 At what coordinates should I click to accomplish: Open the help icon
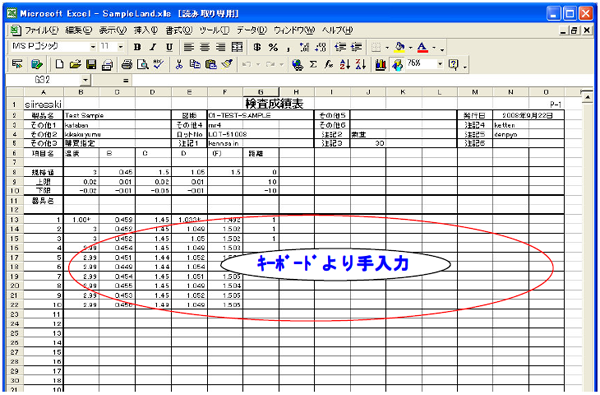pyautogui.click(x=453, y=64)
